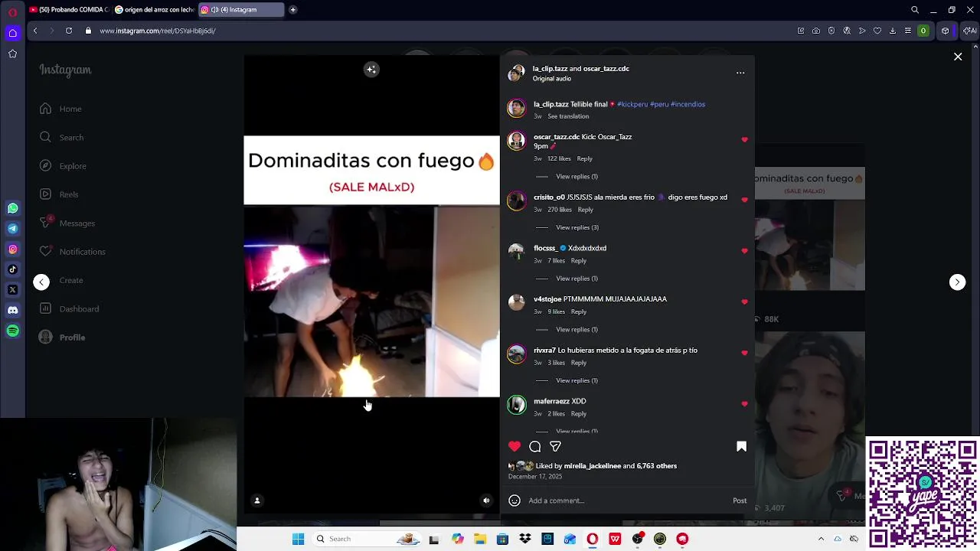The width and height of the screenshot is (980, 551).
Task: Open Reels in Instagram sidebar
Action: click(59, 194)
